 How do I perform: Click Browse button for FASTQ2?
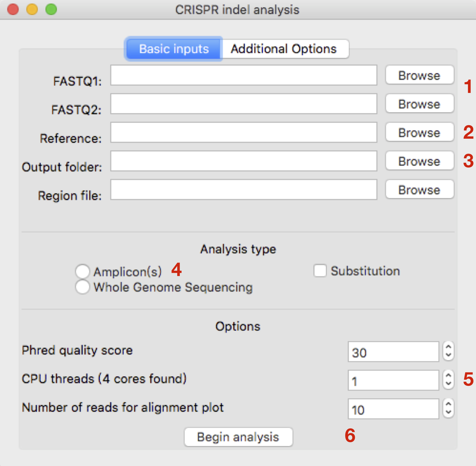point(419,104)
